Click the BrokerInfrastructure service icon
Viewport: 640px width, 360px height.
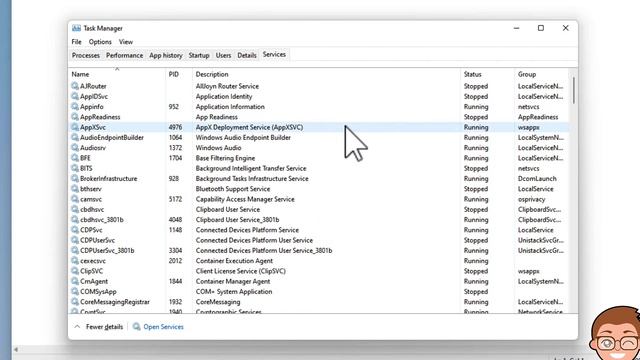(x=75, y=178)
